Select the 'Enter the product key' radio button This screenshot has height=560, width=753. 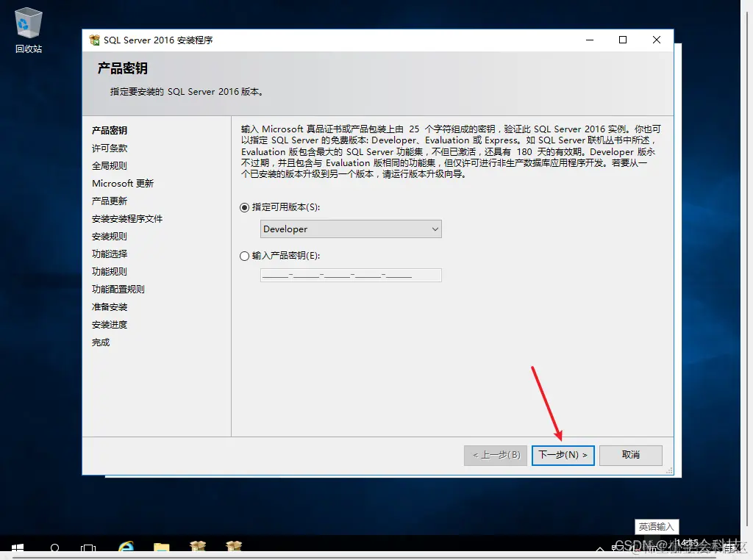(244, 256)
